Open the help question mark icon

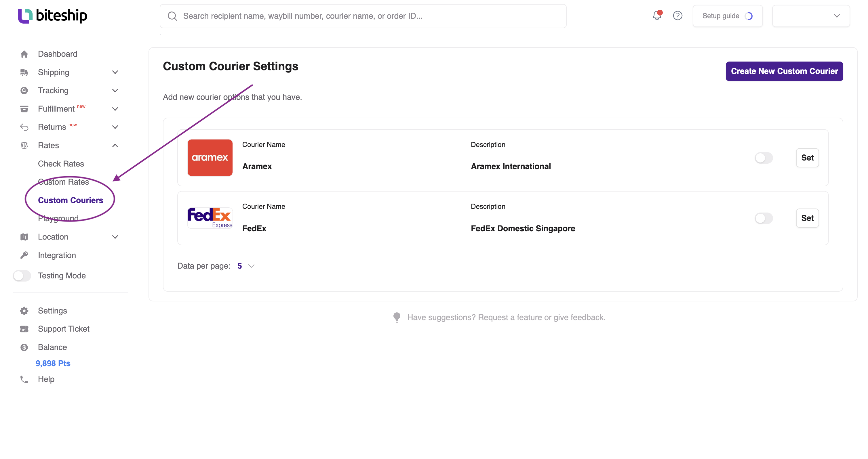[677, 16]
